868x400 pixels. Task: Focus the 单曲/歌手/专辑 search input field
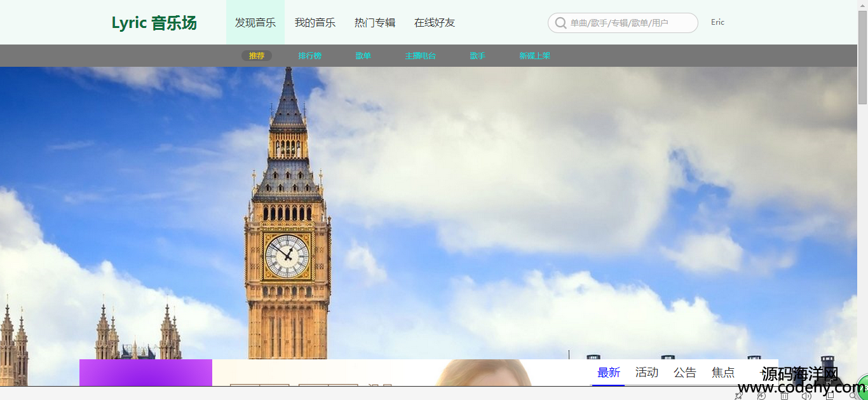pos(623,23)
